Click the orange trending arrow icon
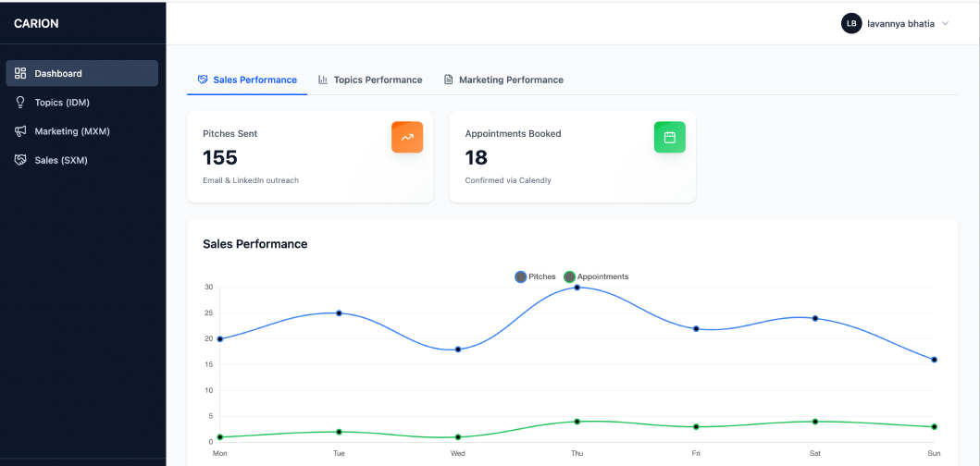Screen dimensions: 980x466 click(407, 137)
